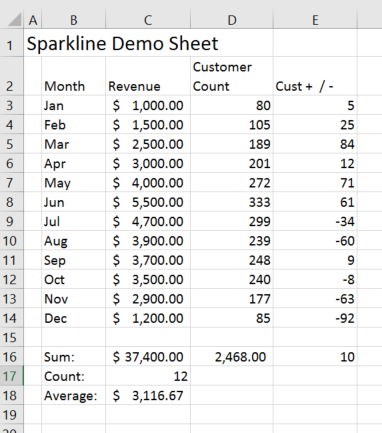382x433 pixels.
Task: Select customer count cell 333
Action: [x=232, y=202]
